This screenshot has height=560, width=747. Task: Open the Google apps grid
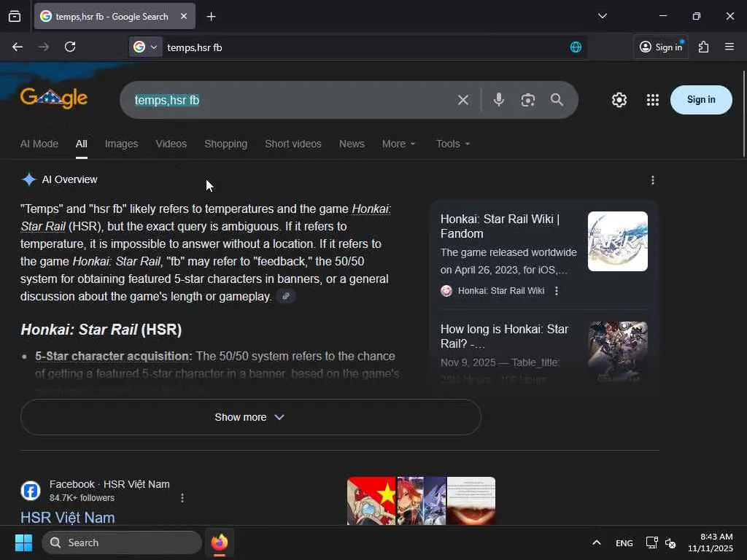pyautogui.click(x=653, y=100)
